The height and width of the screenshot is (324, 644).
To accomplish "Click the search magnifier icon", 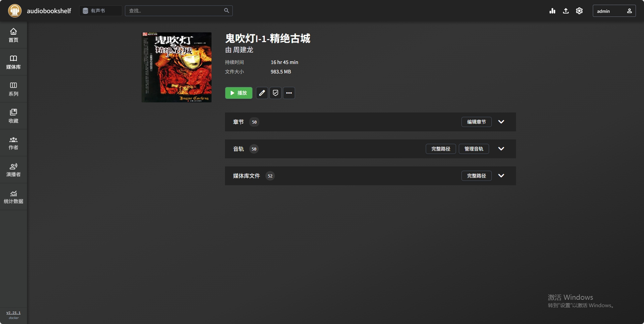I will (227, 11).
